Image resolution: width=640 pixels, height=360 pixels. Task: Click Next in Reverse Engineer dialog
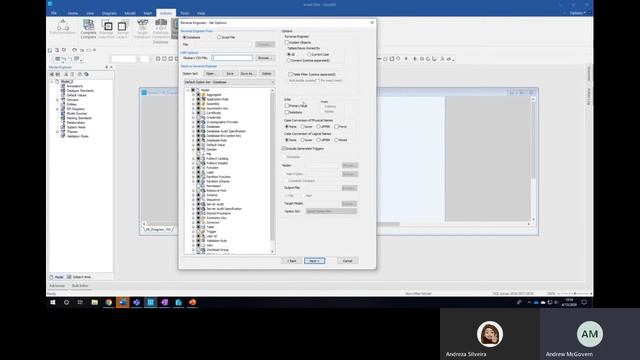314,261
